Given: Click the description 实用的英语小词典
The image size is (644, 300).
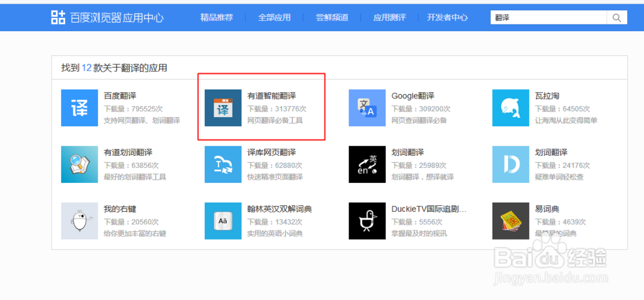Looking at the screenshot, I should [x=275, y=234].
